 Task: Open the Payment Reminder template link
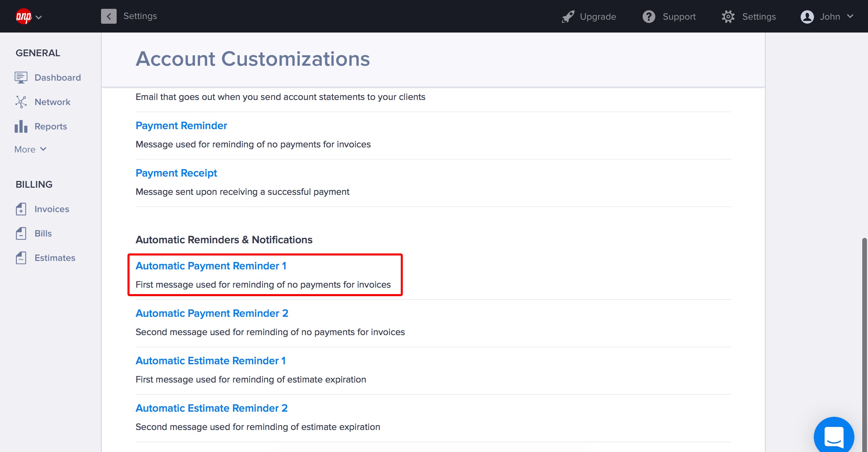[181, 126]
